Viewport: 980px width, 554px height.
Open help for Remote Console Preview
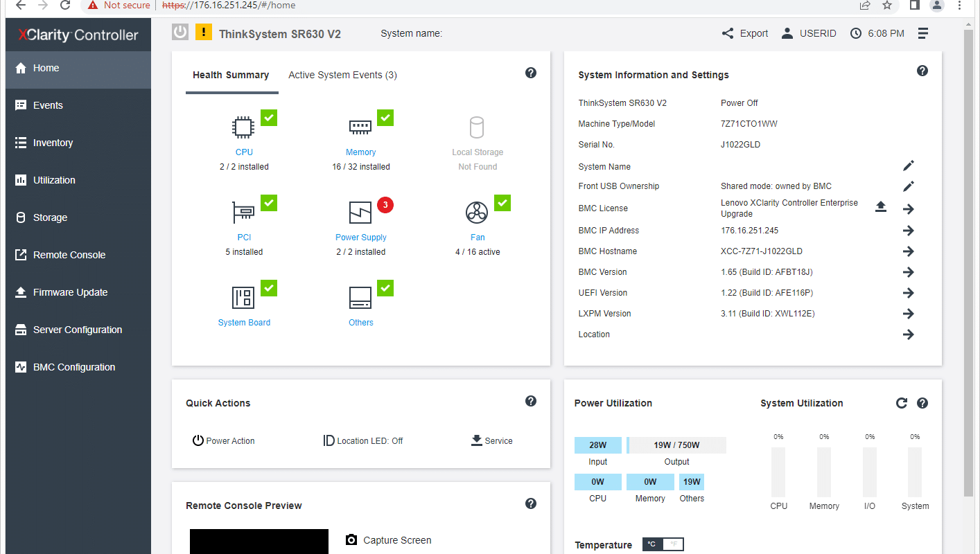531,503
